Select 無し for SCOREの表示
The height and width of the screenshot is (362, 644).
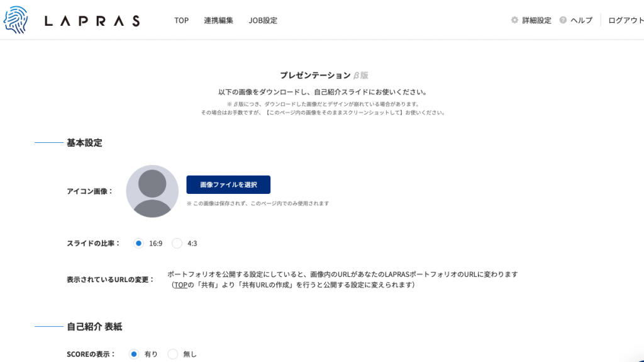click(173, 354)
